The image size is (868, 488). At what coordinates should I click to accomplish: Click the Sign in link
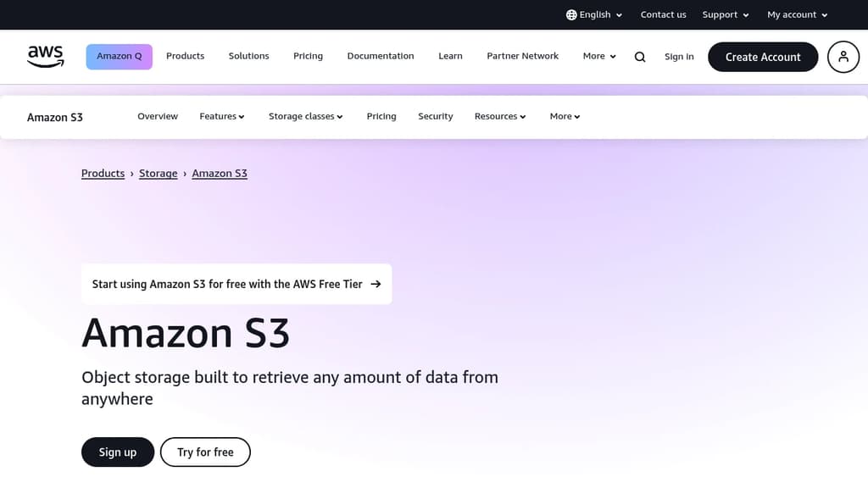(679, 57)
